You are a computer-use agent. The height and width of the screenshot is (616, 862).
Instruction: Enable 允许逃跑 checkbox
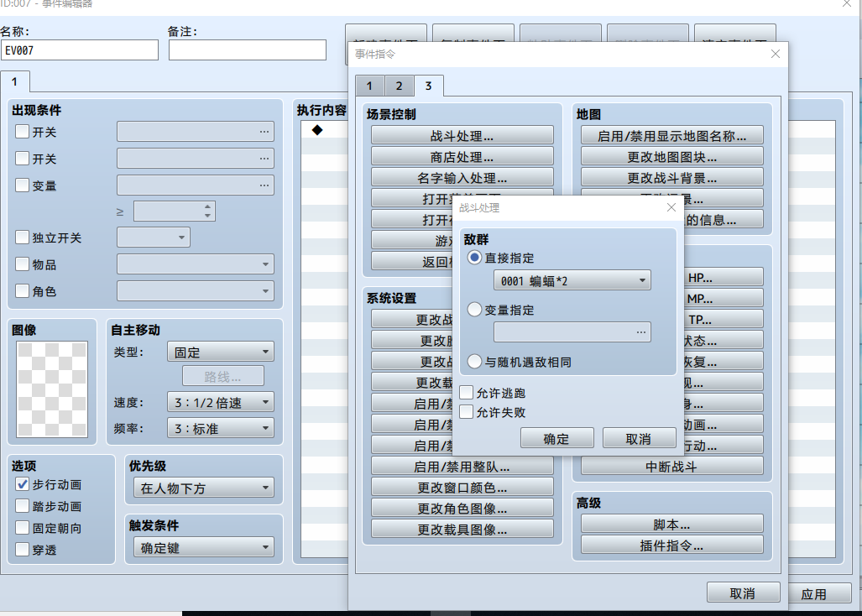coord(466,393)
